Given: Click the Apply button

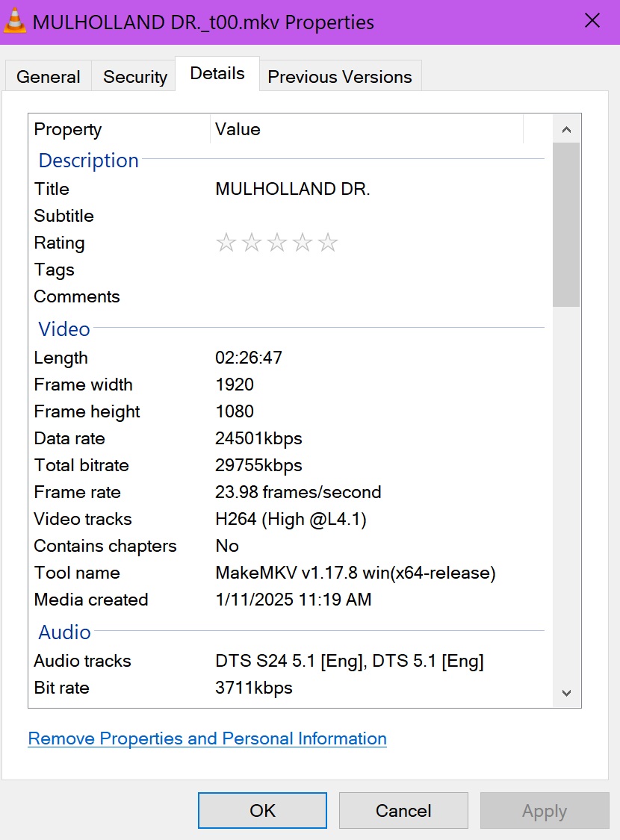Looking at the screenshot, I should pyautogui.click(x=545, y=811).
